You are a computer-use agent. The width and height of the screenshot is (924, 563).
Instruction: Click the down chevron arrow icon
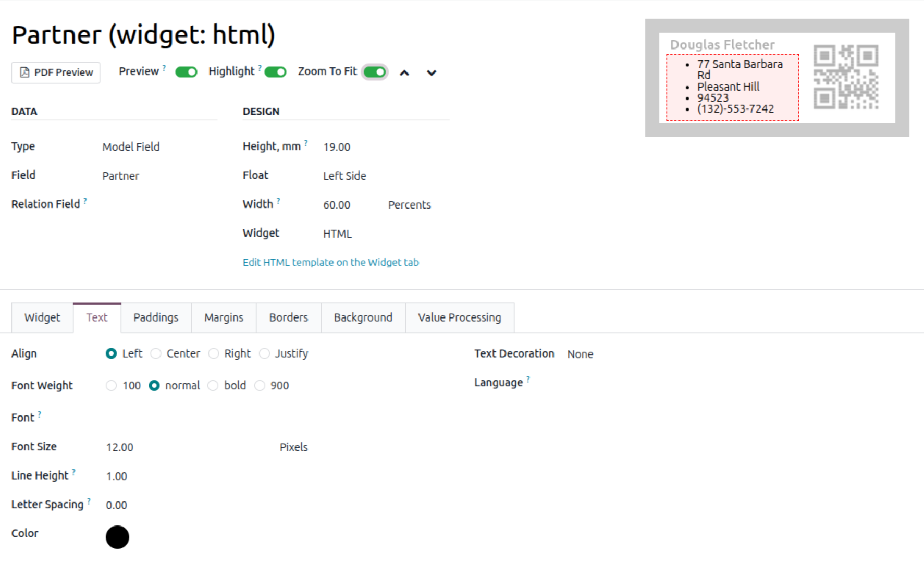tap(431, 73)
